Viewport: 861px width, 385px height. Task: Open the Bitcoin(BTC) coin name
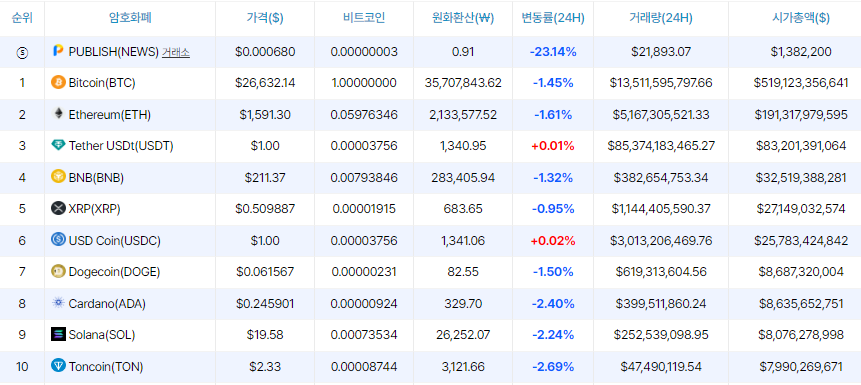(102, 83)
